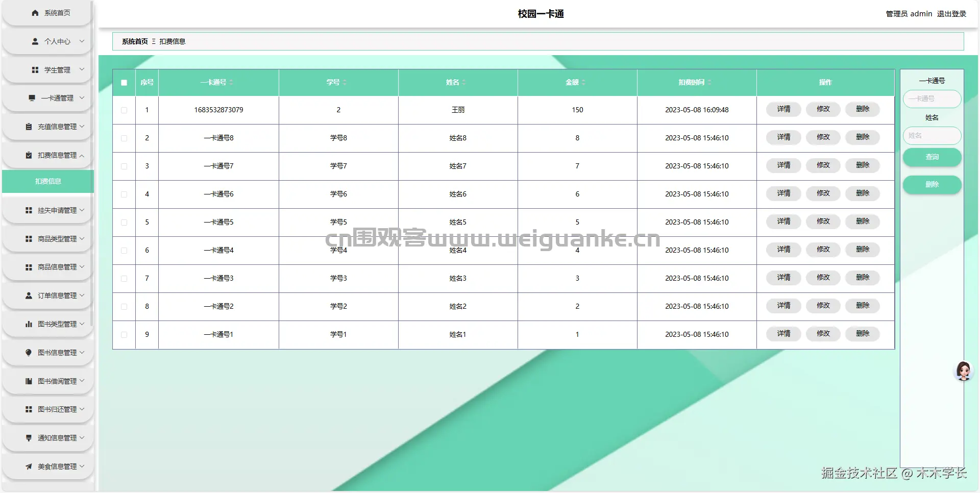This screenshot has width=980, height=493.
Task: Select the 订单信息管理 user icon
Action: (29, 295)
